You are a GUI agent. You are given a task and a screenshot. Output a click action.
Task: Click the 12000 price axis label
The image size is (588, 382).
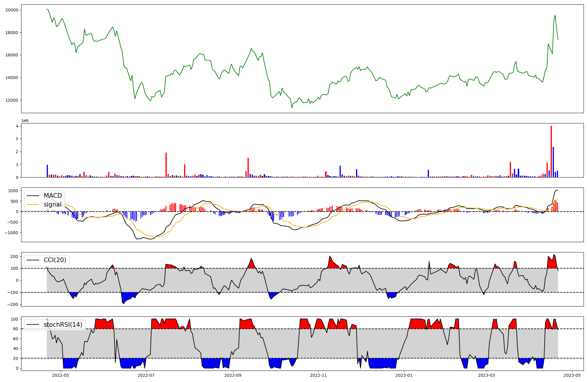tap(12, 100)
